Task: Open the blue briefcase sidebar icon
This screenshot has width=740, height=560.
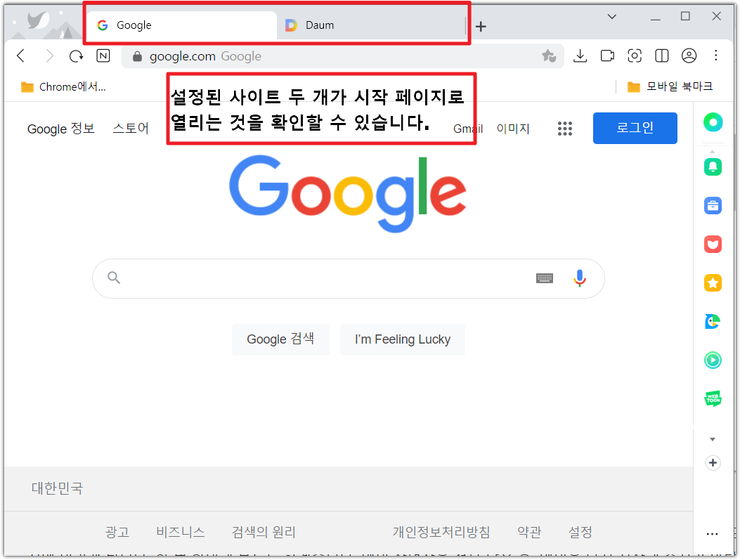Action: click(713, 206)
